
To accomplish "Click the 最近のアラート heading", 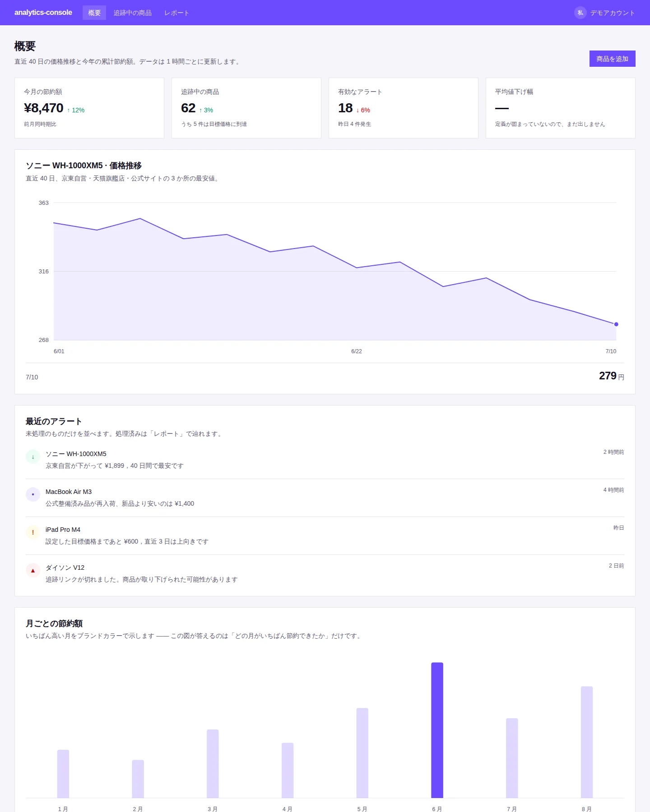I will point(54,421).
